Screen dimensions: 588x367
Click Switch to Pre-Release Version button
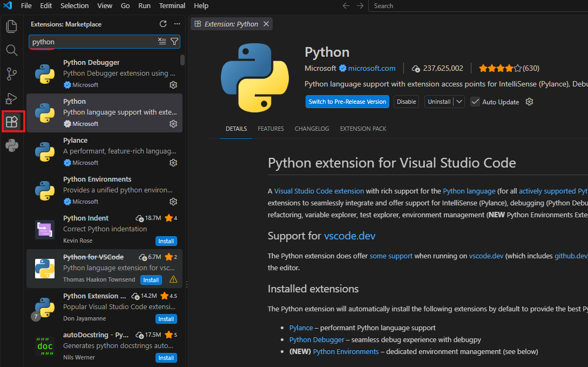click(x=347, y=102)
